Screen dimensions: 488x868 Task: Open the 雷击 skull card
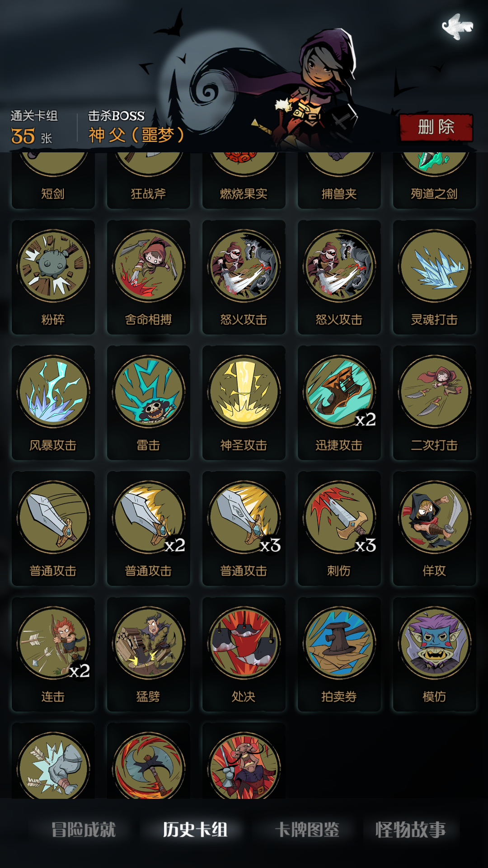point(149,403)
